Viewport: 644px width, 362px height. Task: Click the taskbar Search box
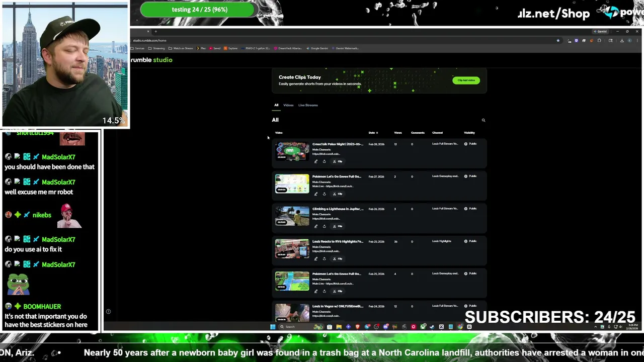point(301,327)
